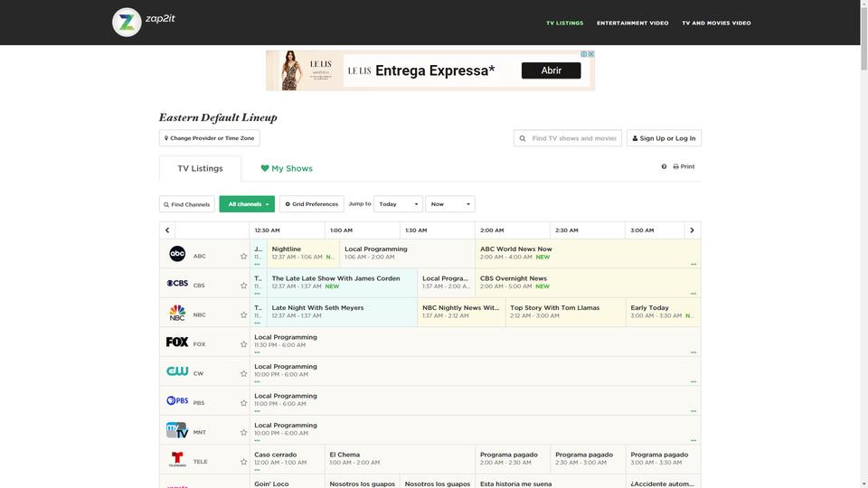This screenshot has width=868, height=488.
Task: Click the help question mark icon
Action: pos(664,166)
